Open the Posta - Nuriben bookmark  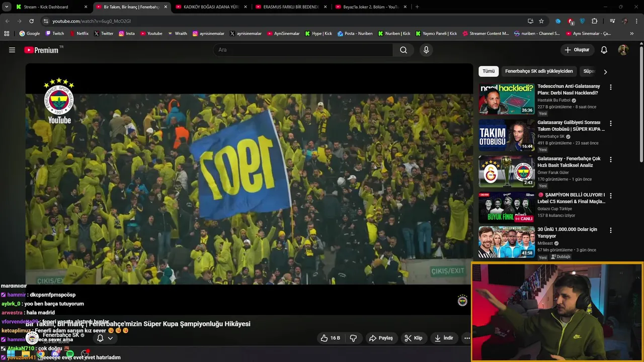[355, 33]
